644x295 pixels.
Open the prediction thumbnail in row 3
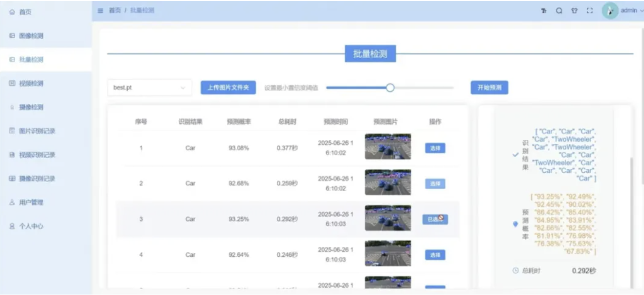coord(388,218)
